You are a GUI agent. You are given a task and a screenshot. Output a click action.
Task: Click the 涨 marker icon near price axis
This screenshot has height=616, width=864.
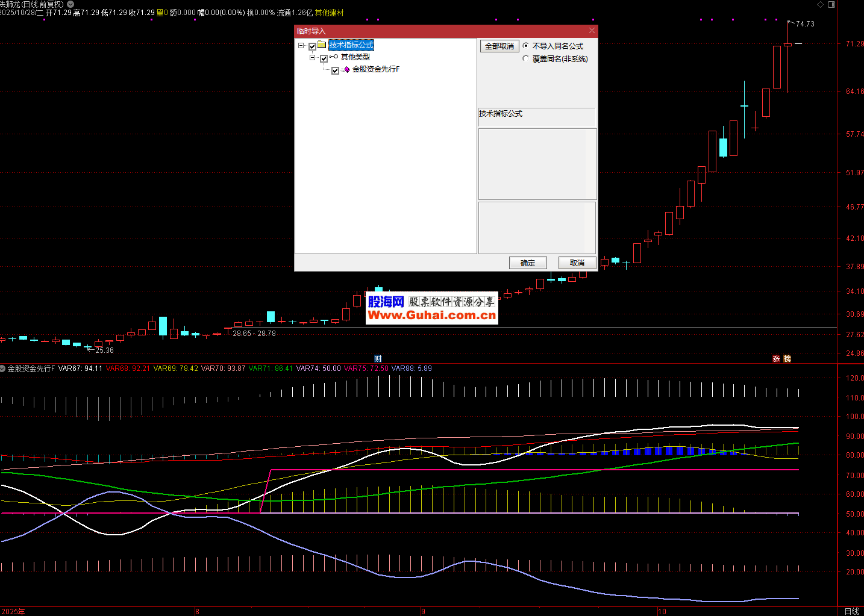coord(776,359)
